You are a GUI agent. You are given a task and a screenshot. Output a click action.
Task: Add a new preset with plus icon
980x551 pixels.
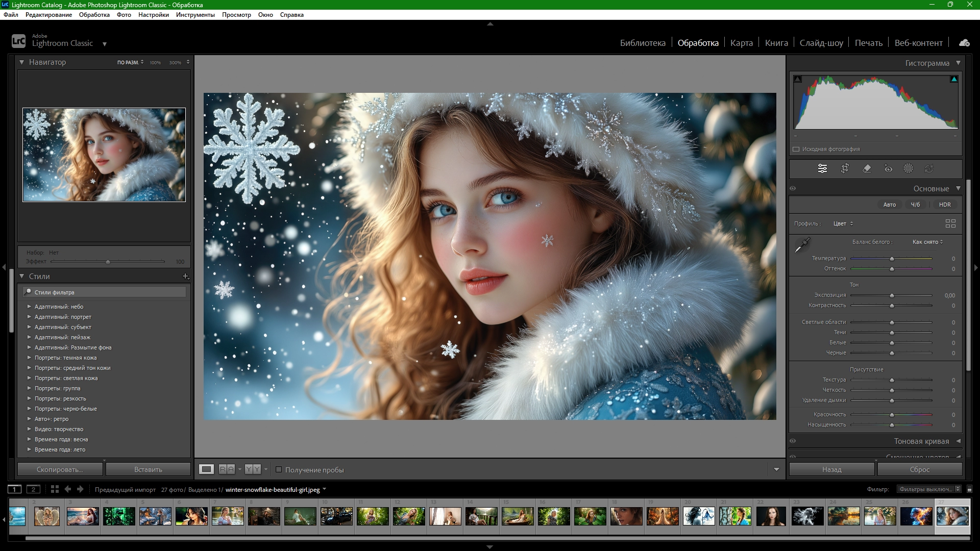[185, 276]
